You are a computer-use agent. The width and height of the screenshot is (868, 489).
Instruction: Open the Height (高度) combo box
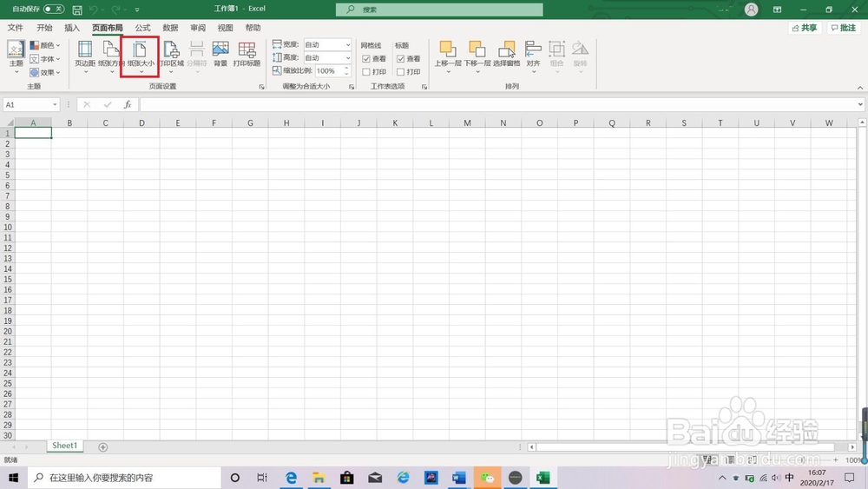click(327, 57)
